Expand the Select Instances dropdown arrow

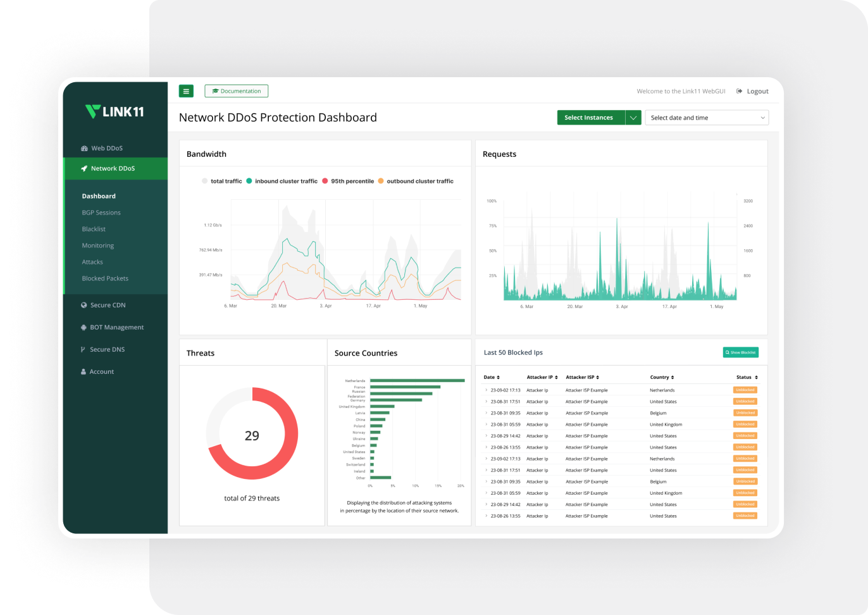[x=633, y=118]
